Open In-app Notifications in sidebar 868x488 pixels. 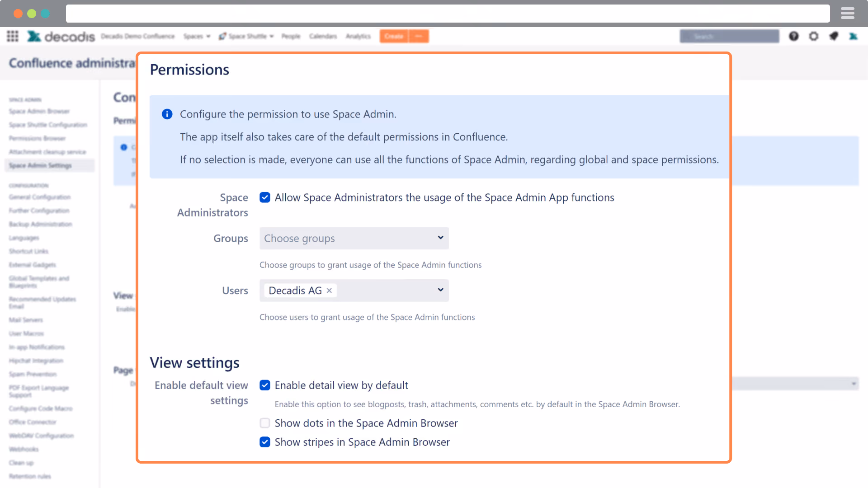click(37, 347)
